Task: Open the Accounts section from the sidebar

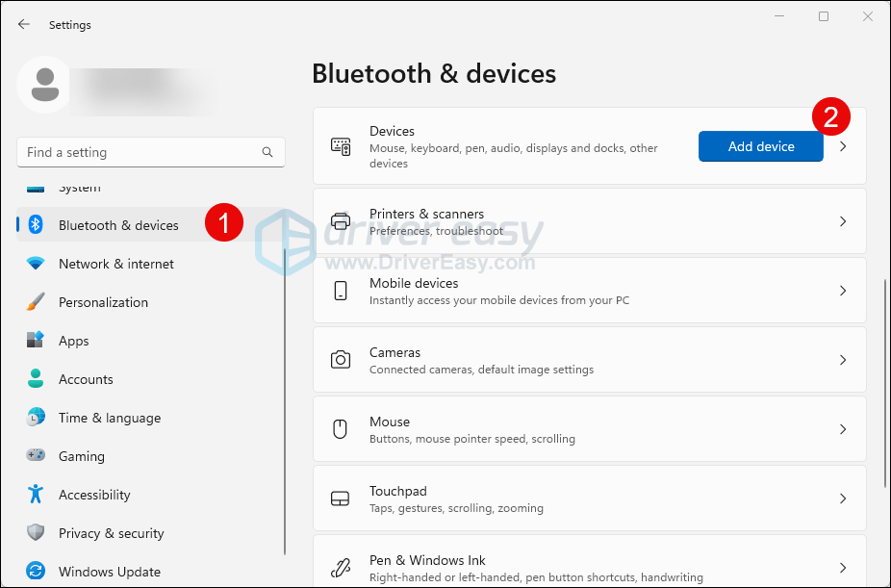Action: (x=87, y=378)
